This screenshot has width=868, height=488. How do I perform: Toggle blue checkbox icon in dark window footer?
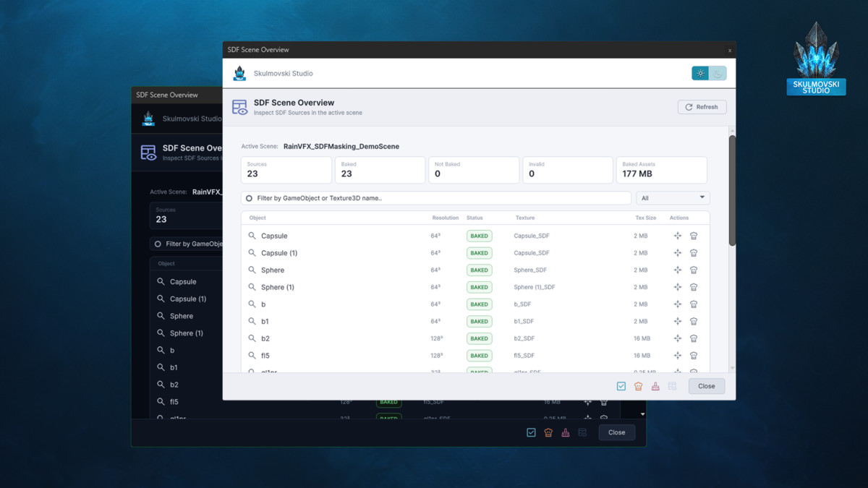click(x=531, y=432)
